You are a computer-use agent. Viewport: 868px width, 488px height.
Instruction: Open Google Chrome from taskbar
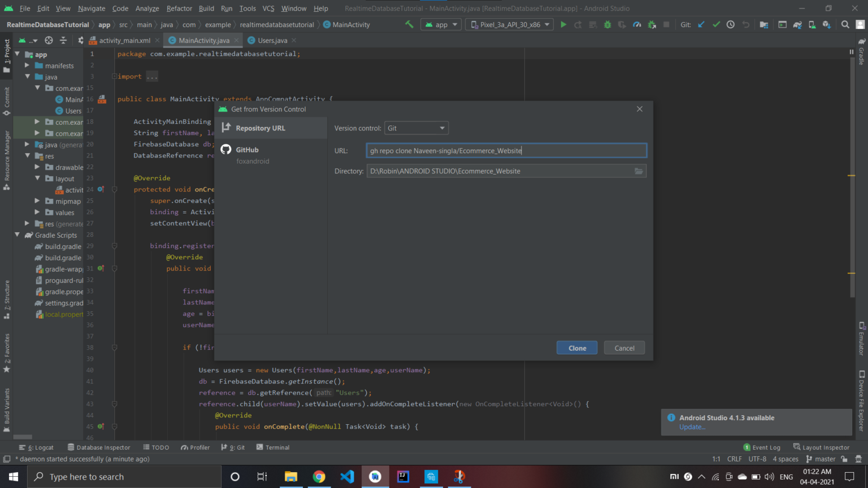[x=319, y=477]
